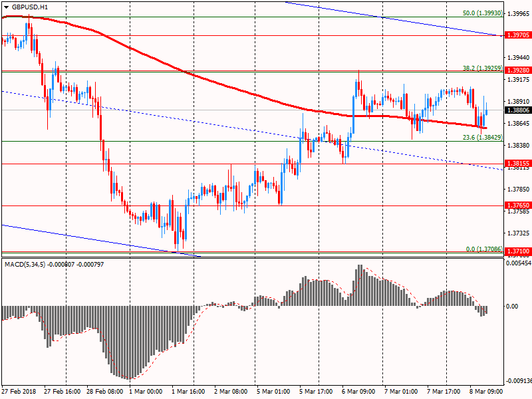This screenshot has width=532, height=399.
Task: Click the 1.38645 price scale value
Action: pyautogui.click(x=519, y=123)
